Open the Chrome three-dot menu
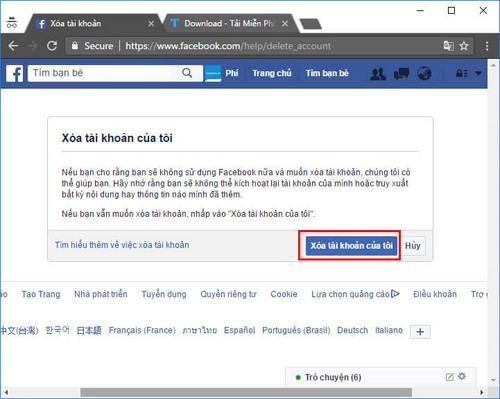This screenshot has height=399, width=500. tap(487, 46)
